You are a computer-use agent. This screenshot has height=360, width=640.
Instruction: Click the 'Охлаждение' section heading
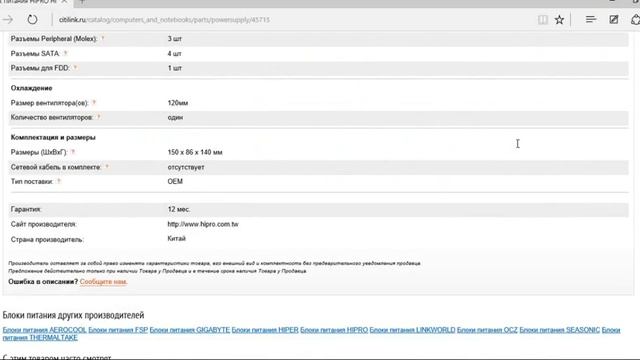31,88
